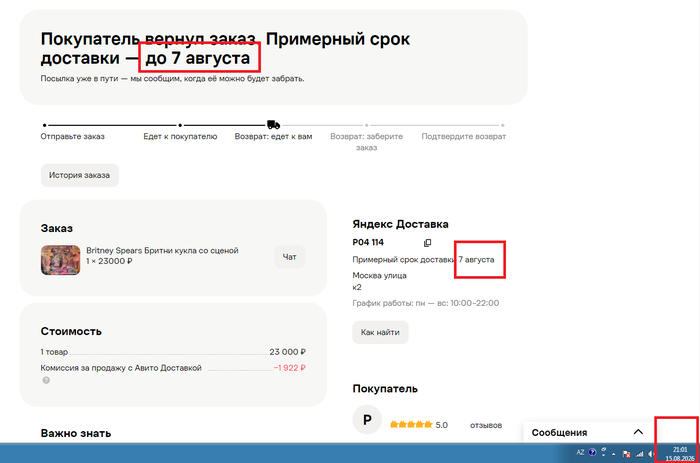Click the Покупатель heading

[385, 388]
